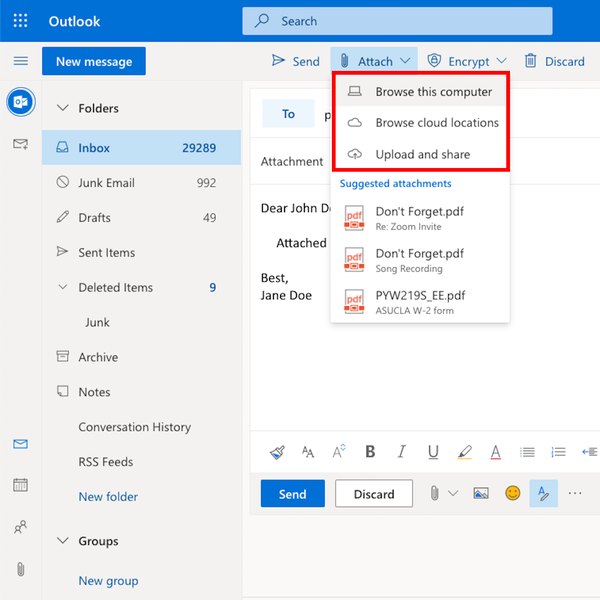This screenshot has height=600, width=600.
Task: Open the Archive folder
Action: (141, 357)
